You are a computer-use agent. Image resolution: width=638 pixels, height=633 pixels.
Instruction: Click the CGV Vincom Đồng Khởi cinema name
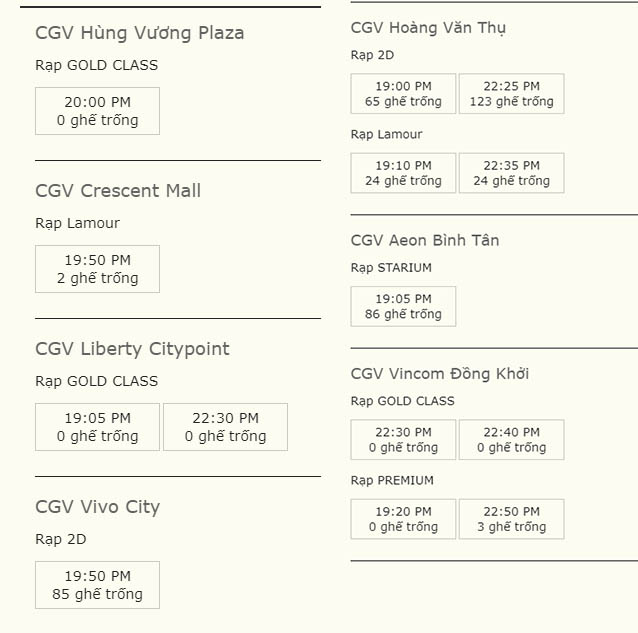click(440, 374)
